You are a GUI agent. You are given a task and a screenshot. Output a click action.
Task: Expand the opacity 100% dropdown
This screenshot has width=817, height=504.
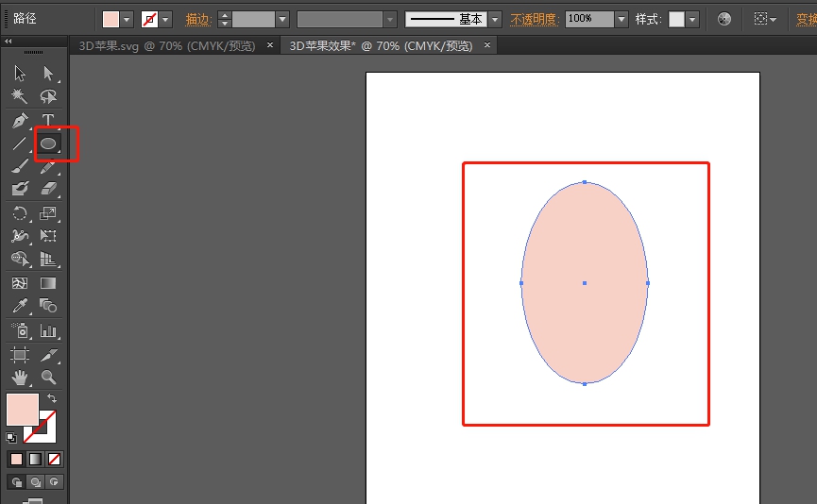[x=621, y=19]
